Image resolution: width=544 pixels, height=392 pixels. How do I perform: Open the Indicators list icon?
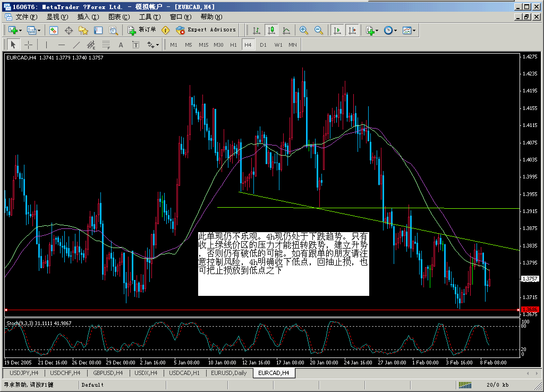click(x=371, y=30)
